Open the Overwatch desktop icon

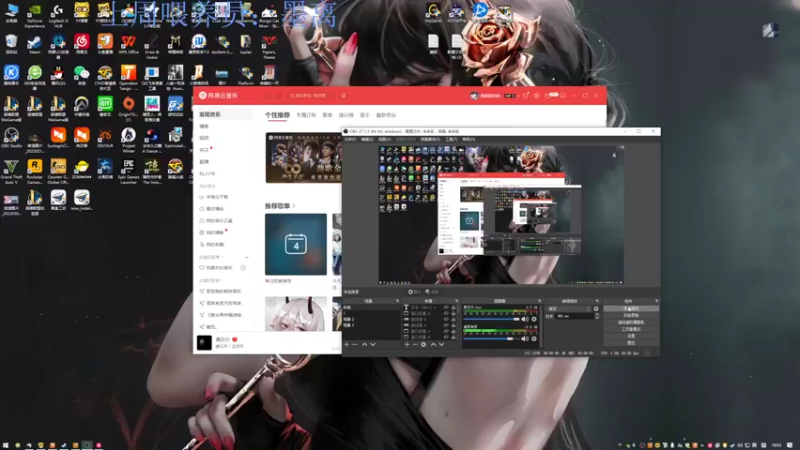pos(81,106)
